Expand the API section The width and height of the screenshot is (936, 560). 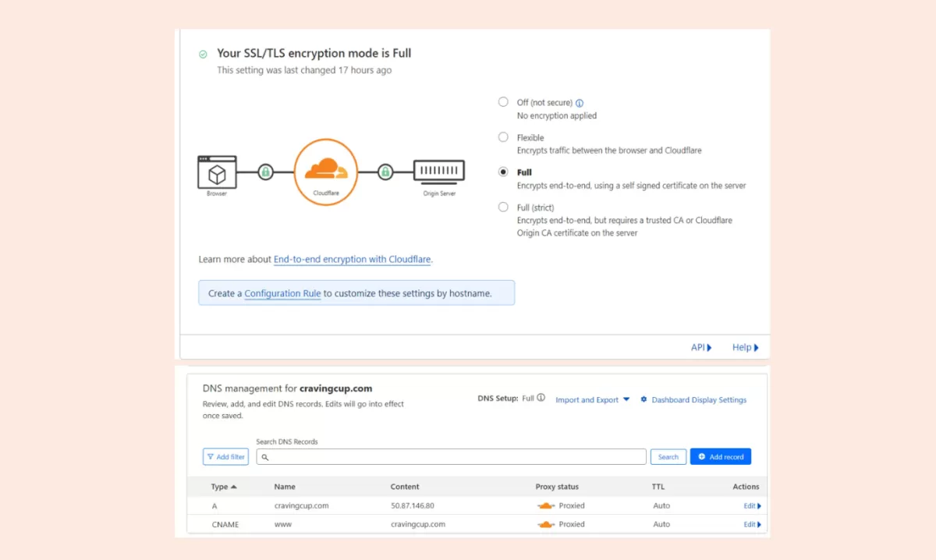tap(701, 348)
